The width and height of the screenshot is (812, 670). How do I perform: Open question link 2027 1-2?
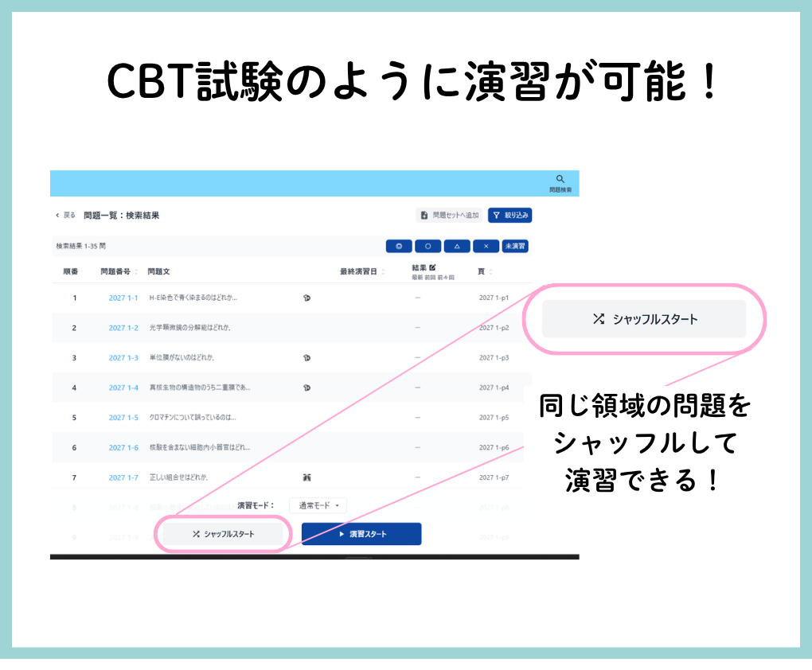[123, 328]
